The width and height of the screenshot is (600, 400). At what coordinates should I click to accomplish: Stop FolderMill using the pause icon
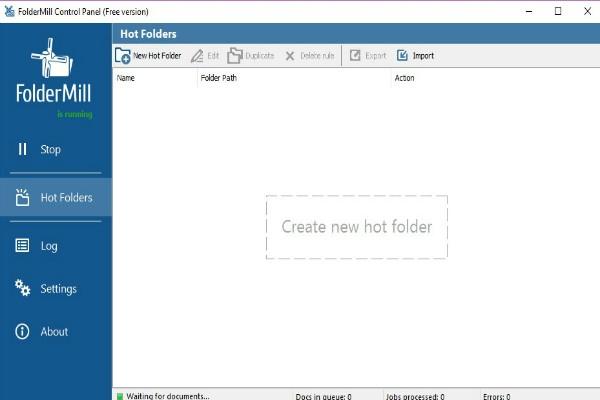coord(23,149)
